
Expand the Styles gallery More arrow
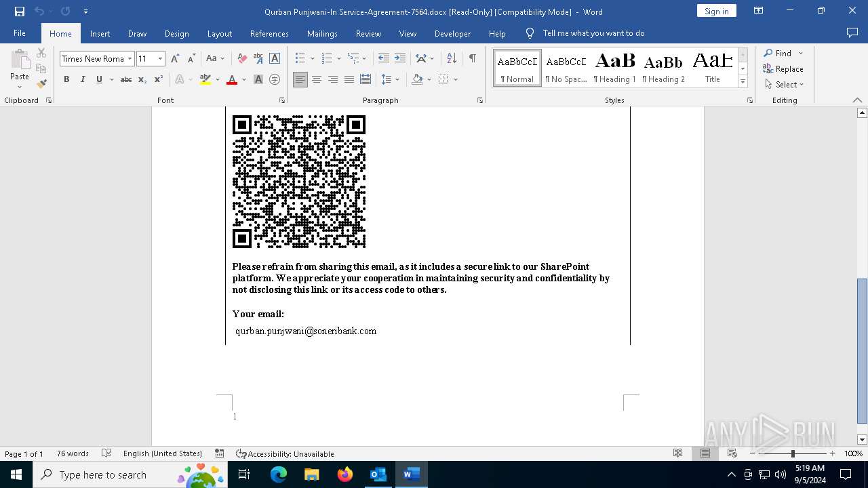743,82
